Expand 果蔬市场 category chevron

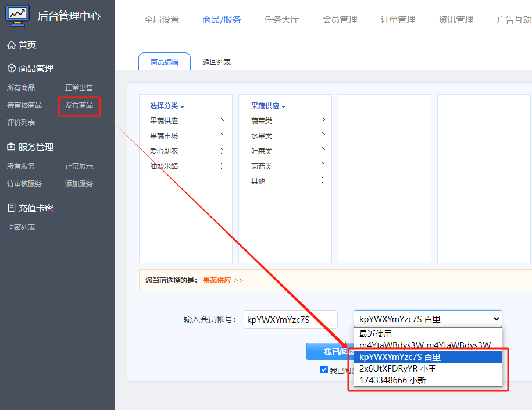(222, 136)
